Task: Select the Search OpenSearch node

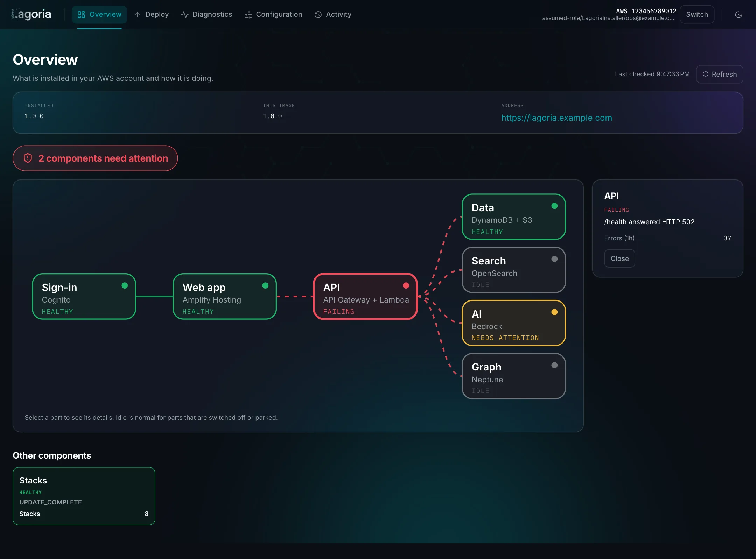Action: click(x=514, y=270)
